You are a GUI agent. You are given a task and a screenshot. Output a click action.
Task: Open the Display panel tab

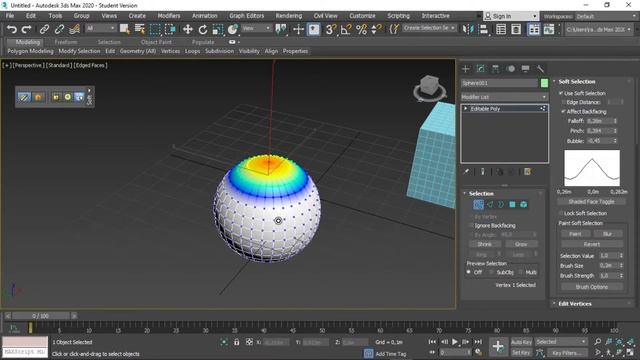[x=525, y=69]
